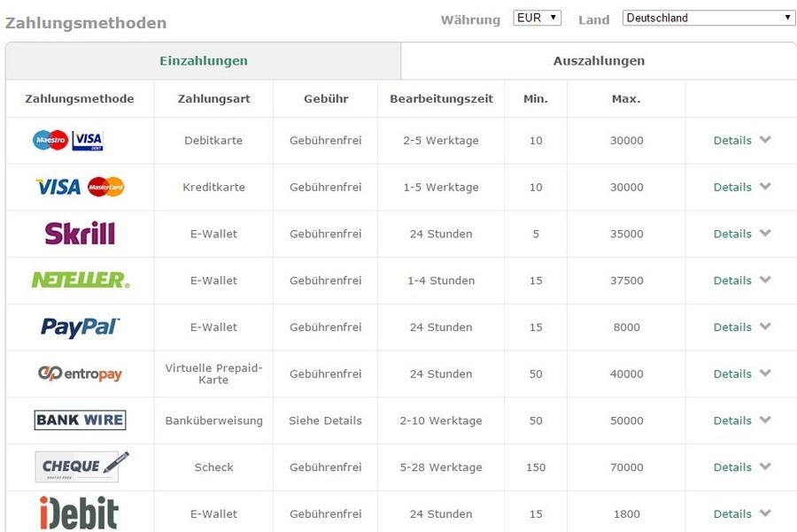Click the Min. column header

pos(536,98)
